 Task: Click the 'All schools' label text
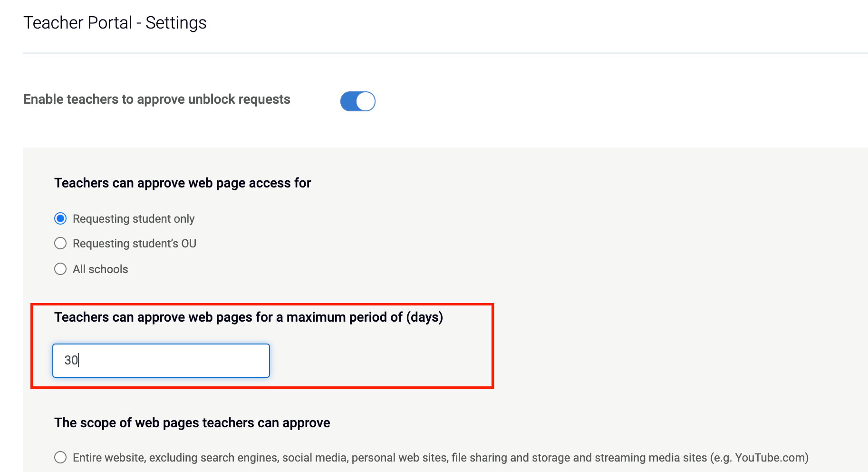[x=100, y=269]
